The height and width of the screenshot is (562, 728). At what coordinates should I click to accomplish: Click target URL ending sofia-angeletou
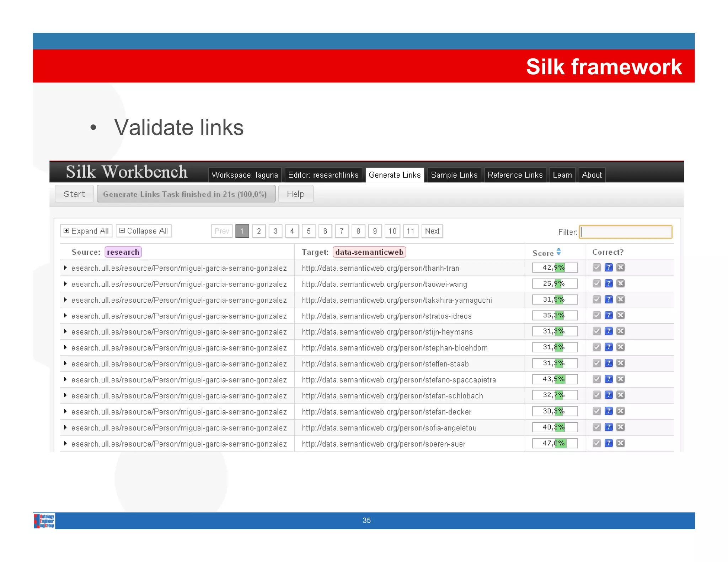(389, 428)
